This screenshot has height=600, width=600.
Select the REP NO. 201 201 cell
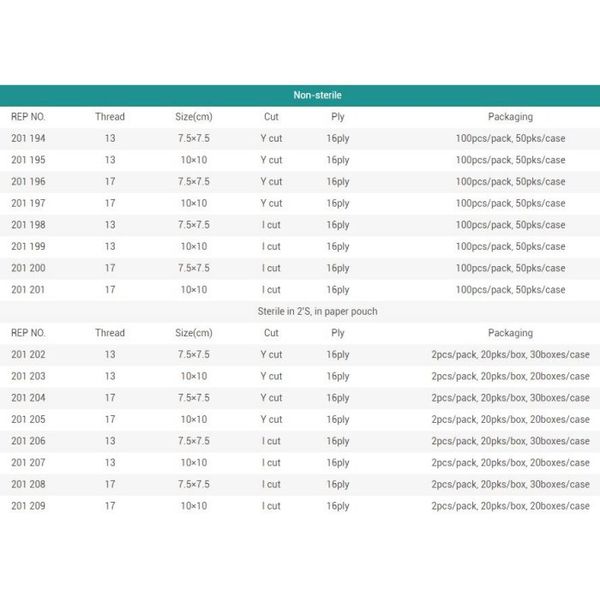[28, 290]
